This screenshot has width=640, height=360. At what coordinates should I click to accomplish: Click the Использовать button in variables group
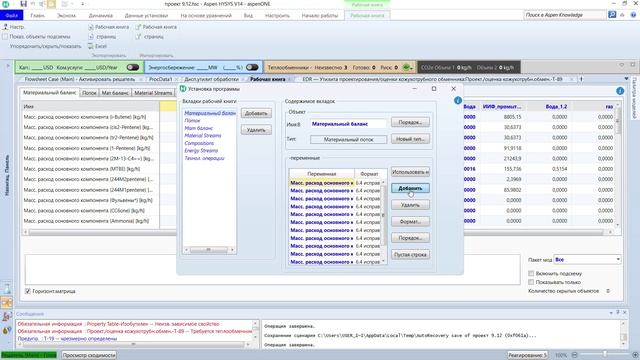click(410, 172)
